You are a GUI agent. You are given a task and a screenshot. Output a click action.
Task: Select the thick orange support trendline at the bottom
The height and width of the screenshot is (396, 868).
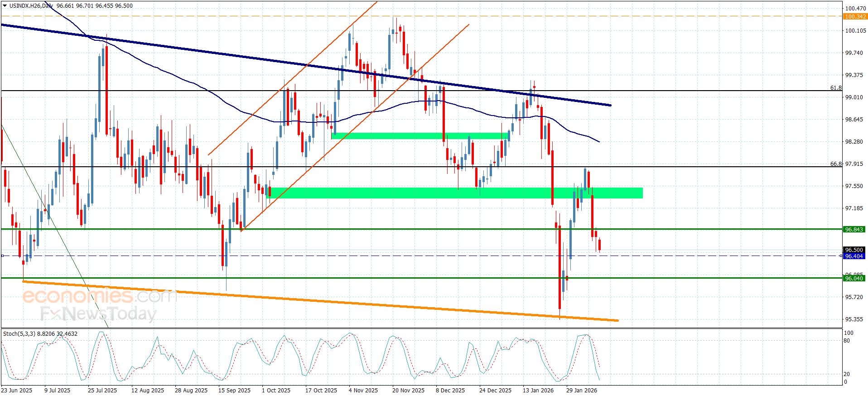click(x=320, y=301)
